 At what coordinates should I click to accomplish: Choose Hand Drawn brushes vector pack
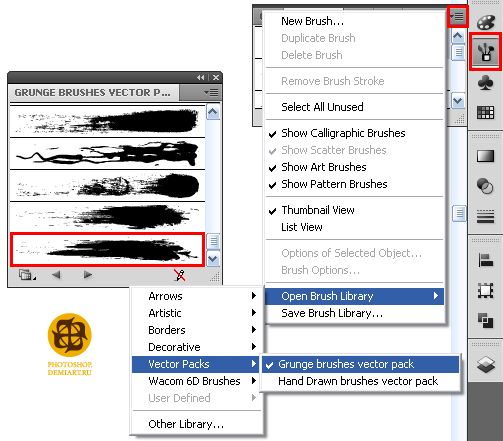(358, 381)
